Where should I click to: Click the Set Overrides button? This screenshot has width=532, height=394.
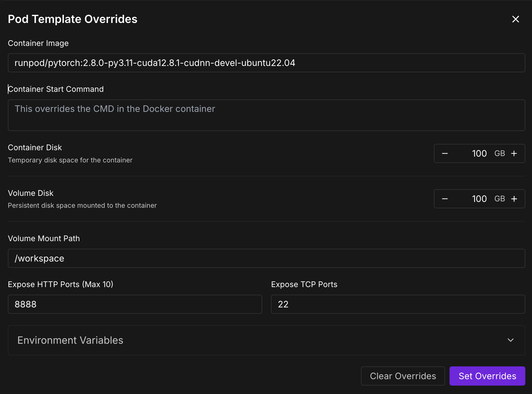[x=487, y=376]
